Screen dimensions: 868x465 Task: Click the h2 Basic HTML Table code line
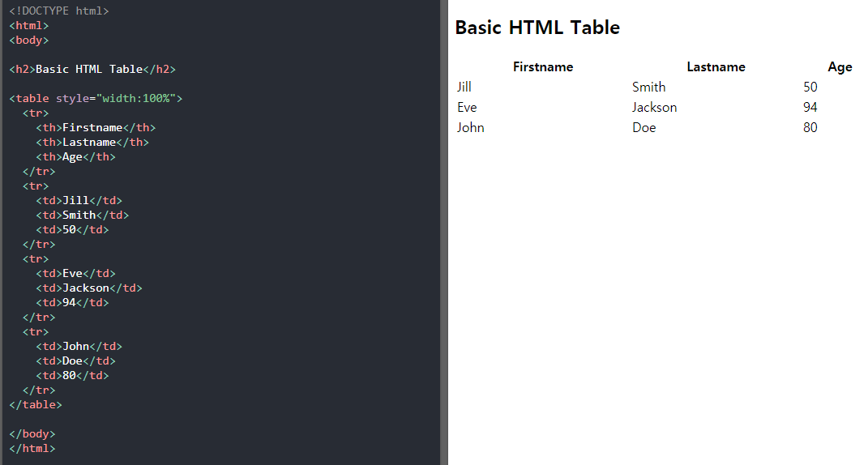pyautogui.click(x=92, y=69)
